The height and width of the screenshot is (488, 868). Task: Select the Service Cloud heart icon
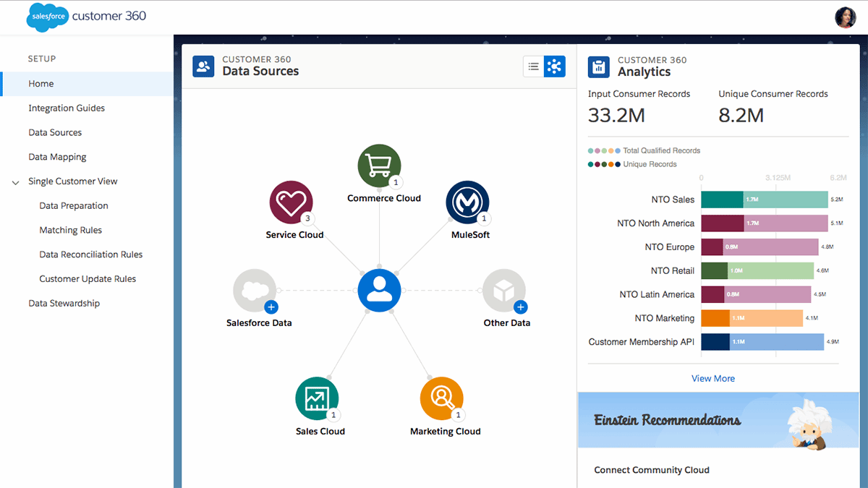[x=291, y=202]
